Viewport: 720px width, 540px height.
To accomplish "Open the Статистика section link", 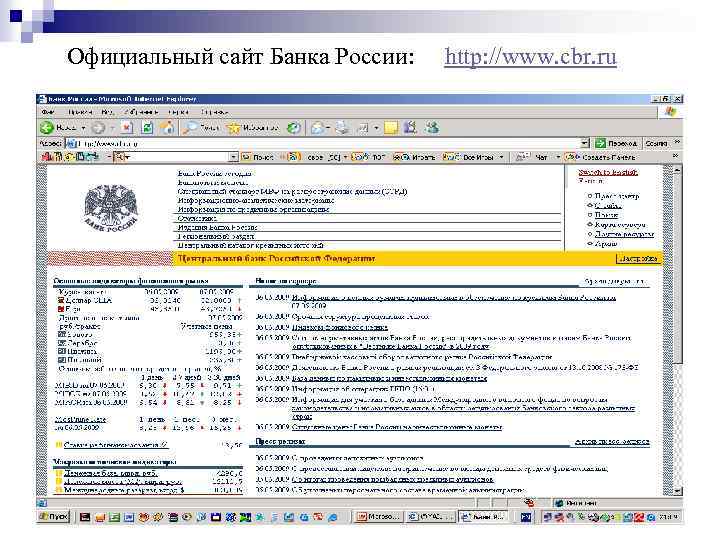I will pyautogui.click(x=197, y=219).
